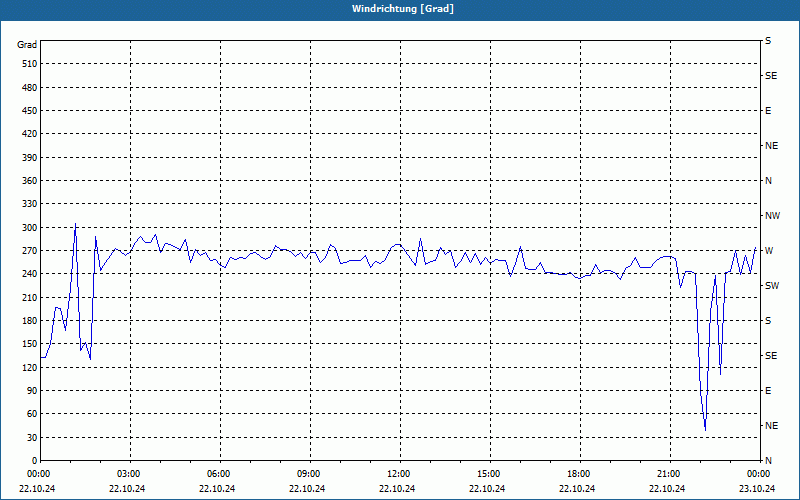Screen dimensions: 800x500
Task: Click the "270" y-axis value
Action: (30, 251)
